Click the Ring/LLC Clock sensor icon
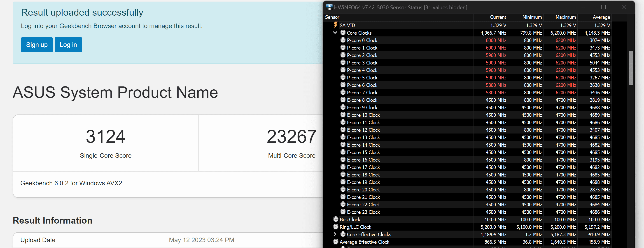Viewport: 644px width, 248px height. point(336,227)
